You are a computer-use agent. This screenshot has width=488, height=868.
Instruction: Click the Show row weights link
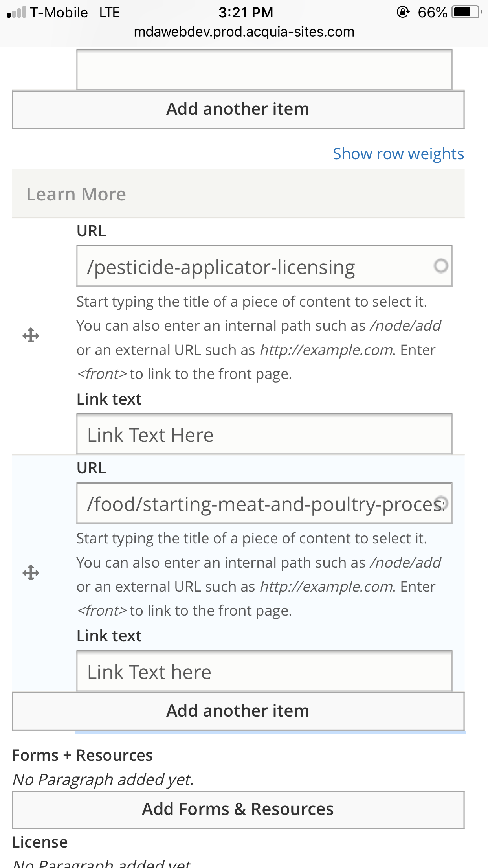coord(398,154)
